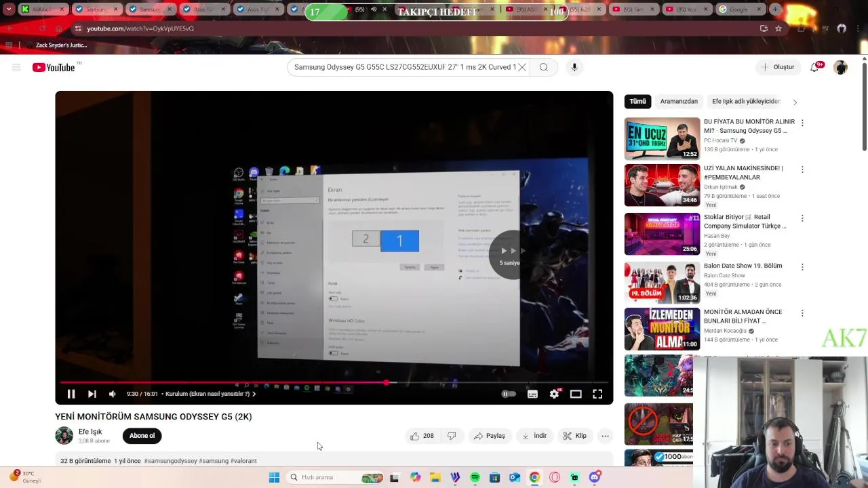Toggle subtitles in the player
868x488 pixels.
point(533,394)
